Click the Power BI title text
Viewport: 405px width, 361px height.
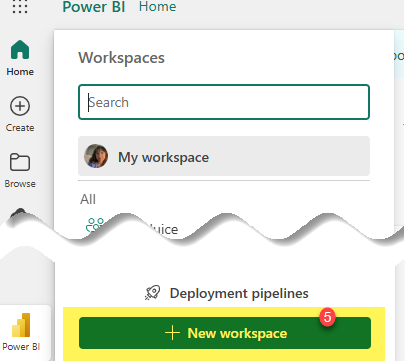point(94,7)
